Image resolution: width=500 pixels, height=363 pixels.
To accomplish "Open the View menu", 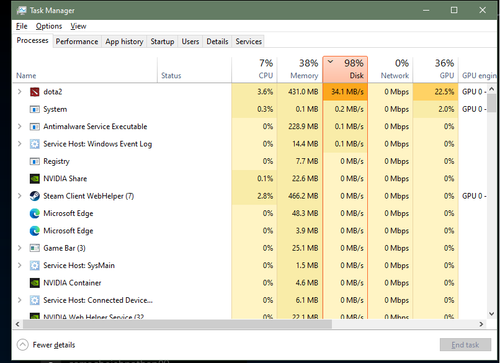I will (x=78, y=26).
